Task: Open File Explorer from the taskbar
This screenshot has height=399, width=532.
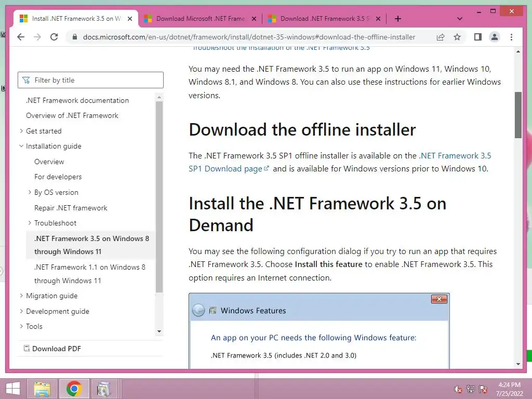Action: (43, 389)
